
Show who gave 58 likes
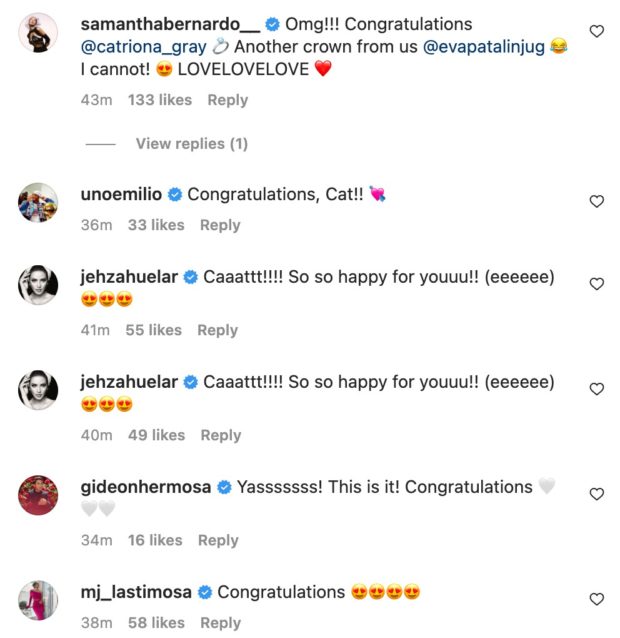pyautogui.click(x=156, y=622)
